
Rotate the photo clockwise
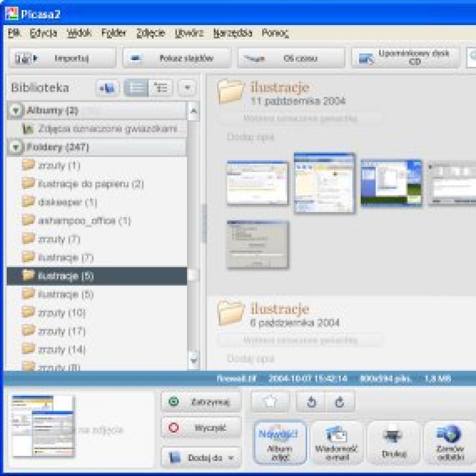(x=340, y=402)
